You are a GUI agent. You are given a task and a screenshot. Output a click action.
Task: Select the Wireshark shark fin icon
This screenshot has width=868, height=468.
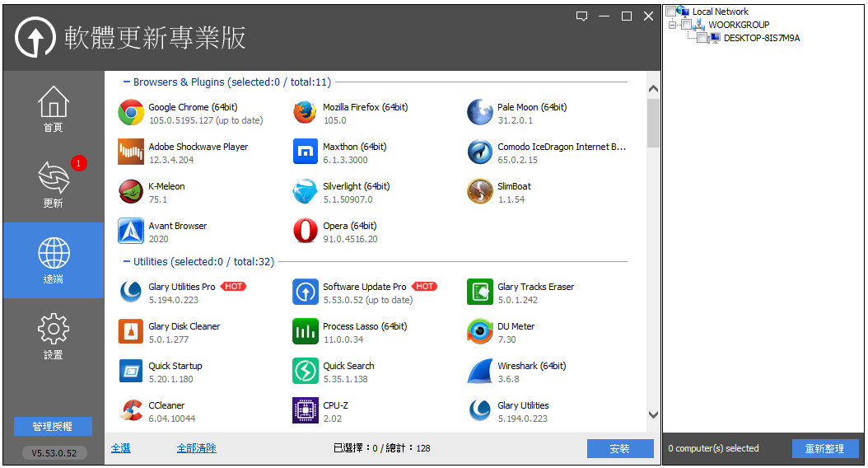479,371
